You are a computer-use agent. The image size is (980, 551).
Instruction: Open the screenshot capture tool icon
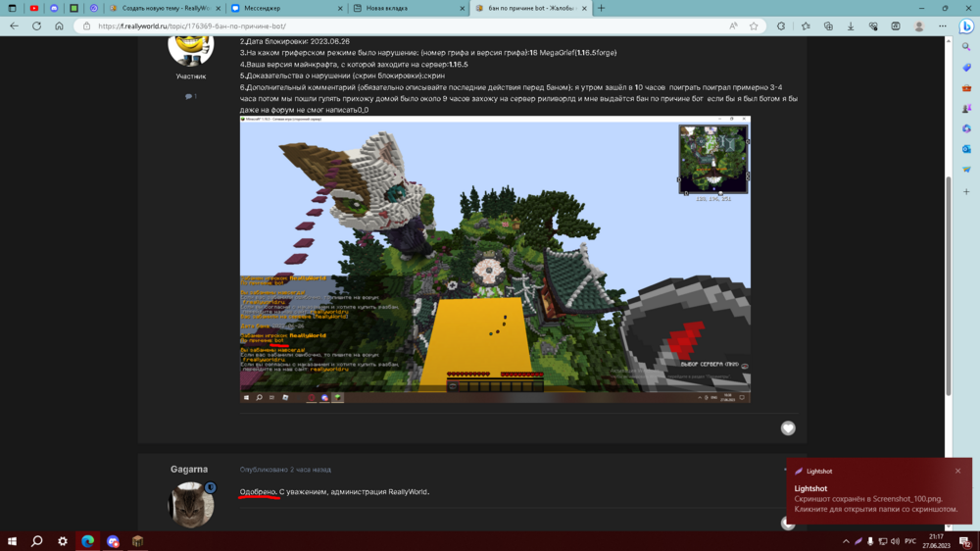(x=896, y=26)
